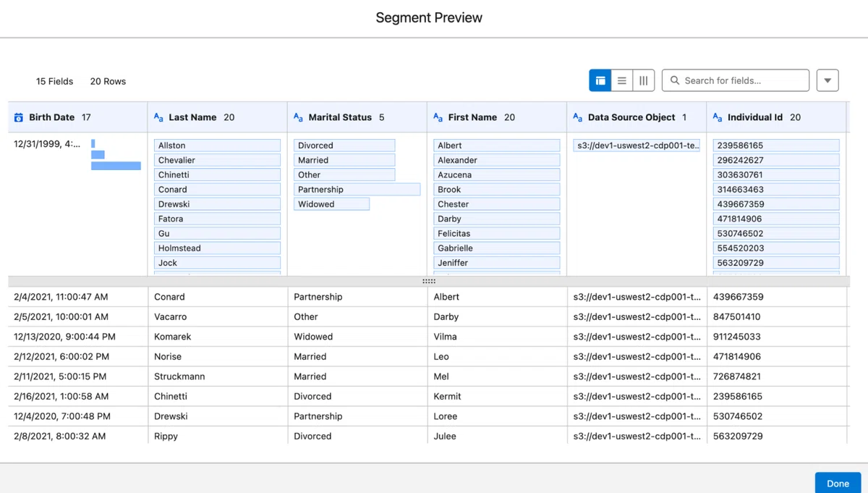The width and height of the screenshot is (868, 493).
Task: Select the 296242627 individual id facet
Action: point(776,160)
